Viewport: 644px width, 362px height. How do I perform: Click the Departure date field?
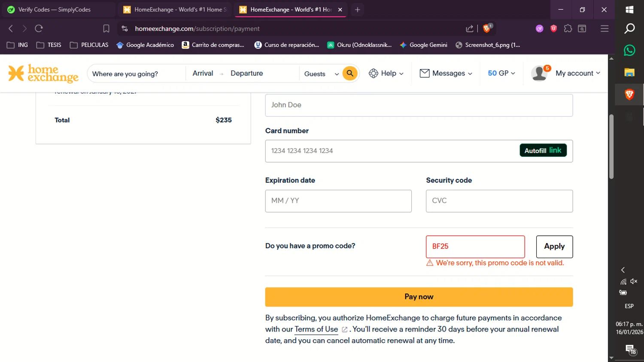(247, 73)
